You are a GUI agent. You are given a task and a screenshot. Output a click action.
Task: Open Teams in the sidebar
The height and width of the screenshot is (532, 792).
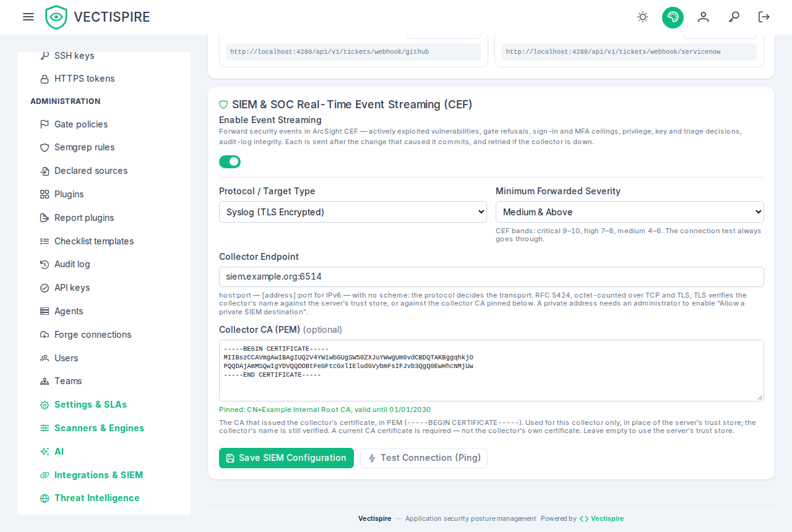(x=68, y=381)
